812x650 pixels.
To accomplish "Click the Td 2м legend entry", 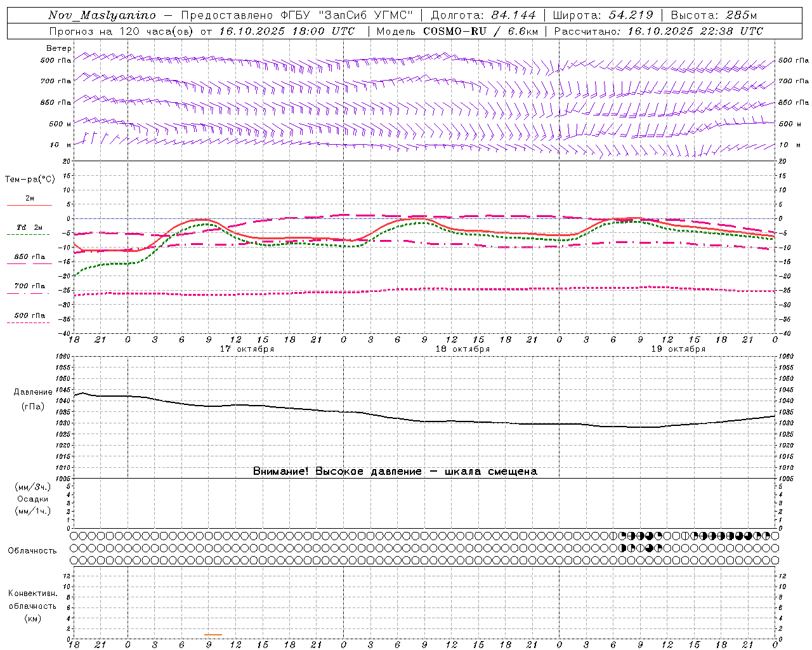I will (x=29, y=227).
